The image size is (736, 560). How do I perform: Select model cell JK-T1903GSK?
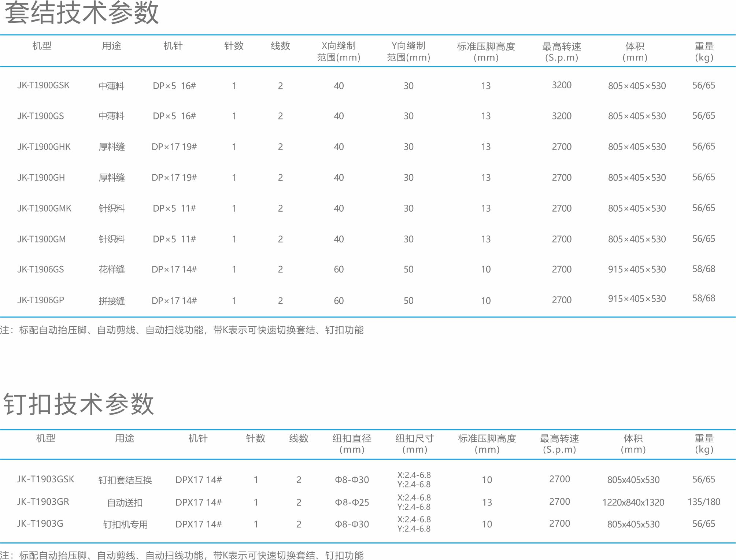pos(45,479)
